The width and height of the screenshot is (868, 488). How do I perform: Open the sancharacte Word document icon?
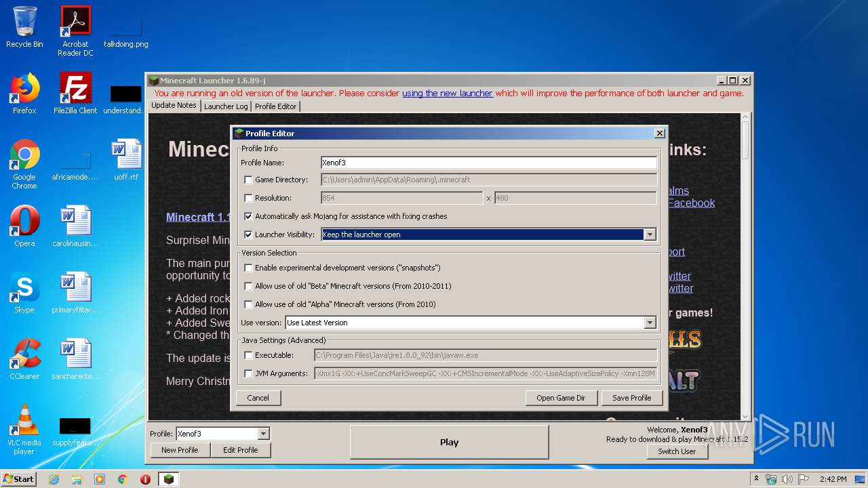click(75, 359)
